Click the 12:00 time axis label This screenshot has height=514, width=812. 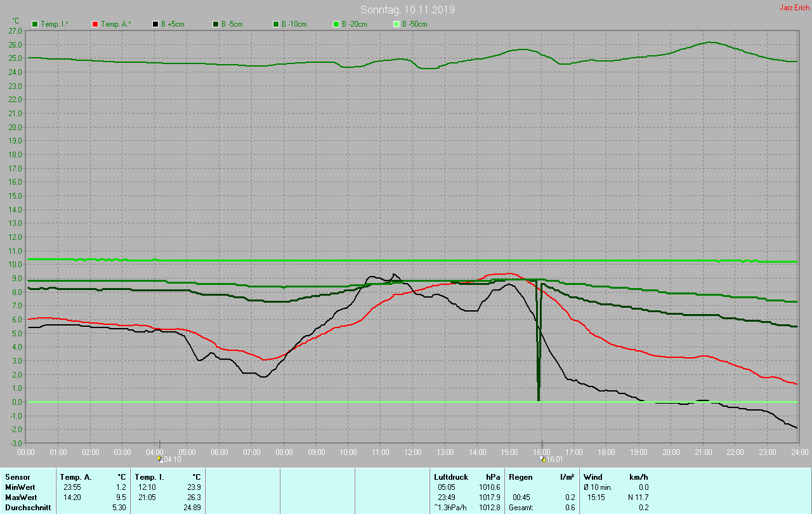click(413, 452)
